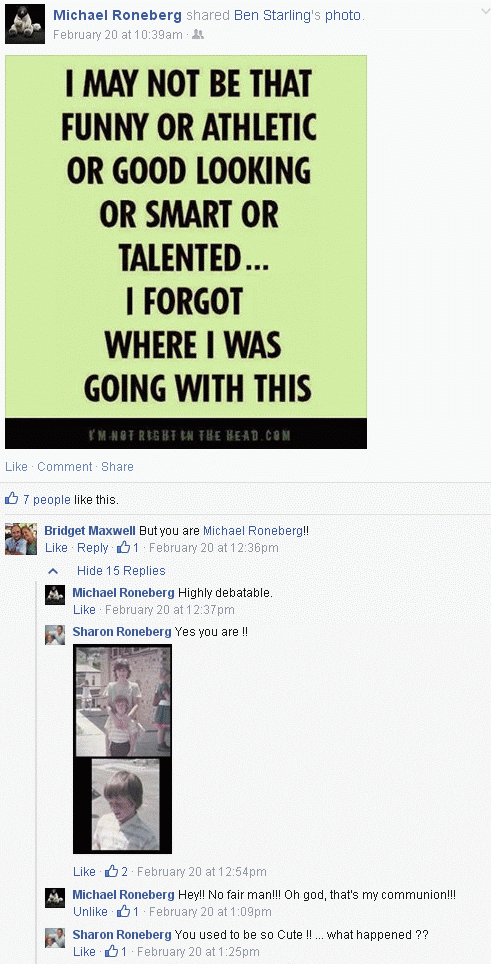Open the post options chevron in the top corner
The height and width of the screenshot is (964, 491).
click(x=484, y=12)
